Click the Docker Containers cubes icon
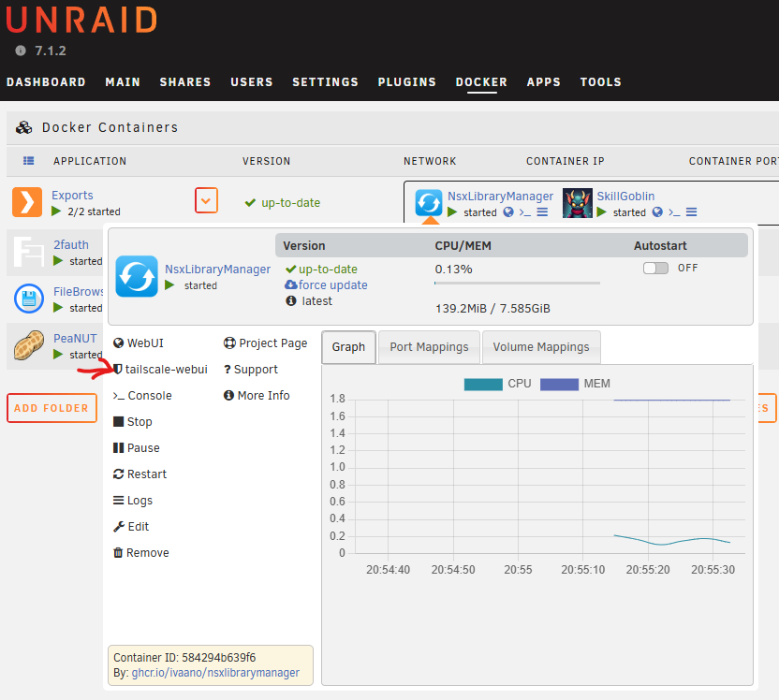 [x=23, y=127]
